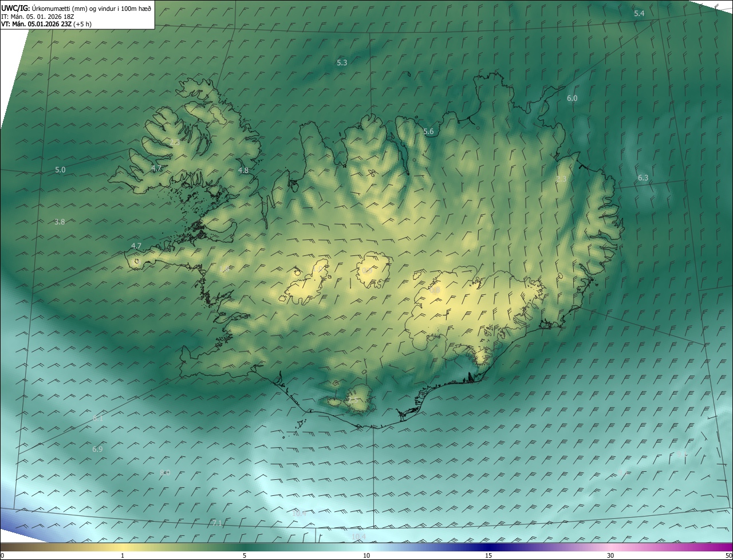This screenshot has width=733, height=560.
Task: Click the 5.0 value label
Action: (x=60, y=169)
